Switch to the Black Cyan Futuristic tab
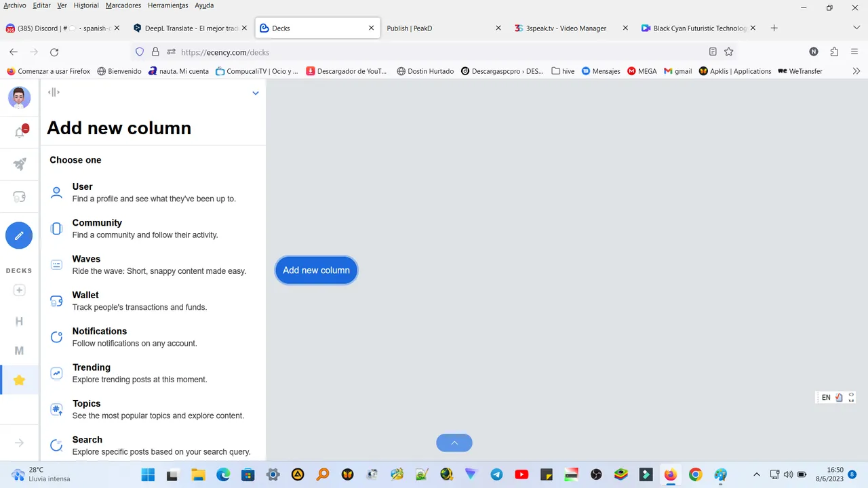 [x=698, y=28]
